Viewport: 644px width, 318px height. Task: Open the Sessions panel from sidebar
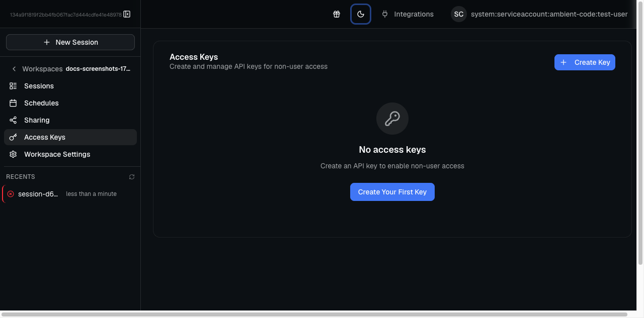tap(39, 85)
